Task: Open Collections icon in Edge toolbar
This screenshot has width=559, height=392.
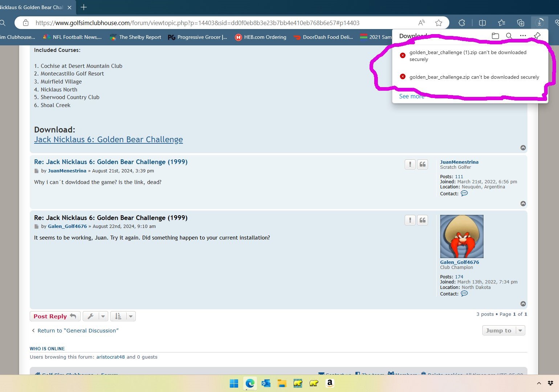Action: (x=521, y=23)
